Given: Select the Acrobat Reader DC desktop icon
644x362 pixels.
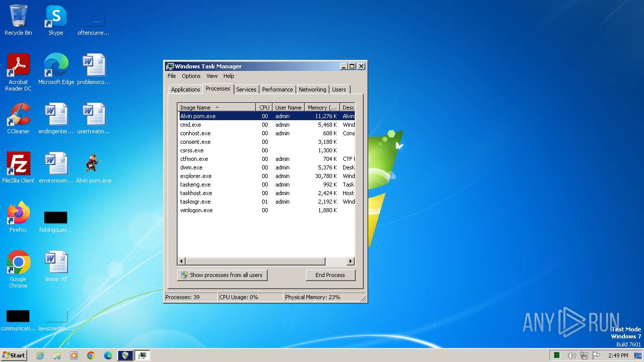Looking at the screenshot, I should tap(18, 72).
